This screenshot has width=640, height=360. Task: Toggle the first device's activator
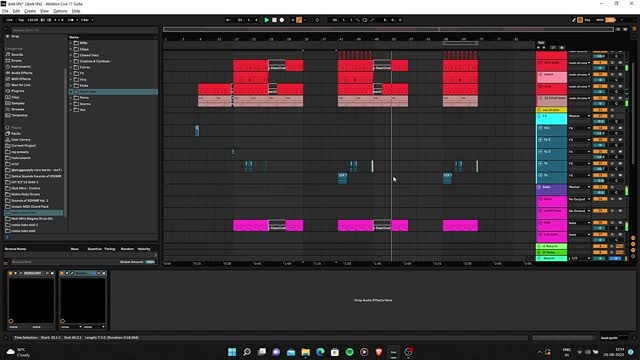pyautogui.click(x=10, y=273)
